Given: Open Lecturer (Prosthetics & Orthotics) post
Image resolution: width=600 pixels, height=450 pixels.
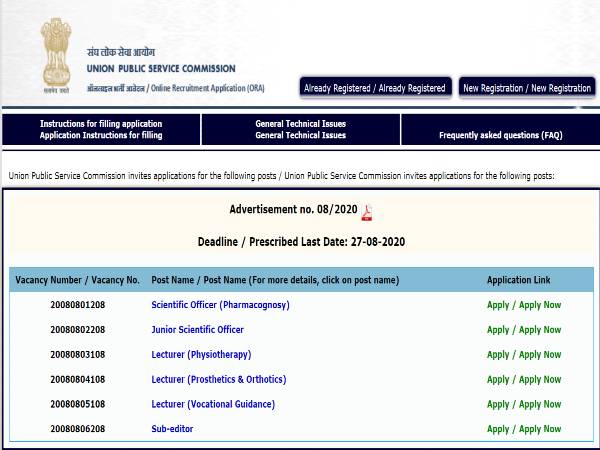Looking at the screenshot, I should tap(219, 380).
